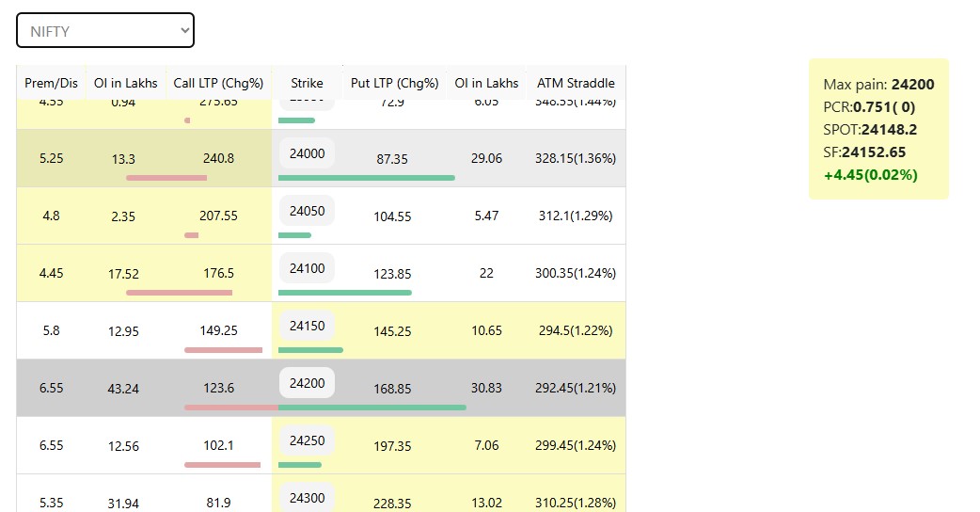
Task: Click call OI value 17.52
Action: (x=123, y=274)
